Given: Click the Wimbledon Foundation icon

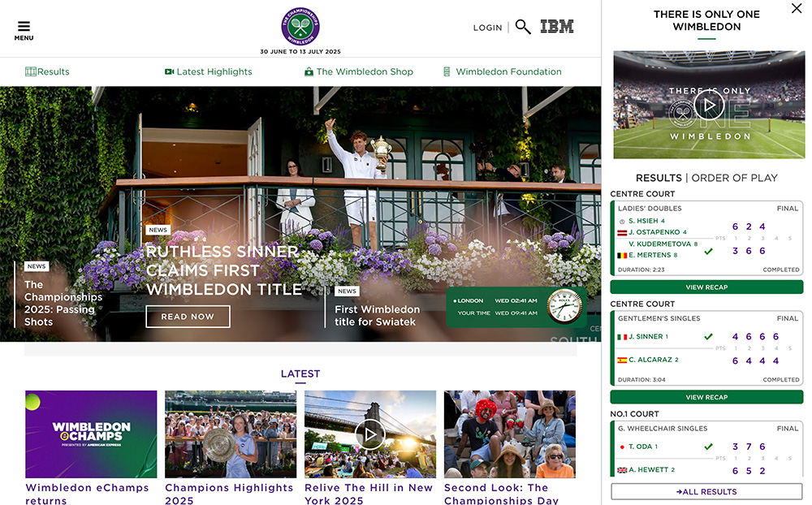Looking at the screenshot, I should click(x=447, y=71).
